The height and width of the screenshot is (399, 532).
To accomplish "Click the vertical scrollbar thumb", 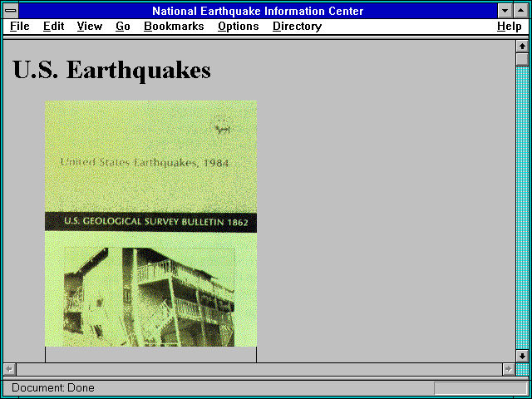I will click(x=522, y=59).
